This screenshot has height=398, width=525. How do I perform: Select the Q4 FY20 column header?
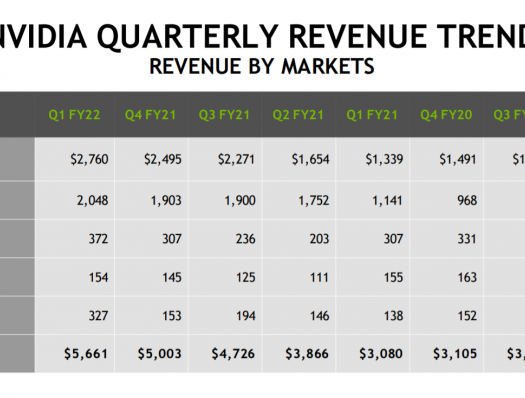[446, 115]
